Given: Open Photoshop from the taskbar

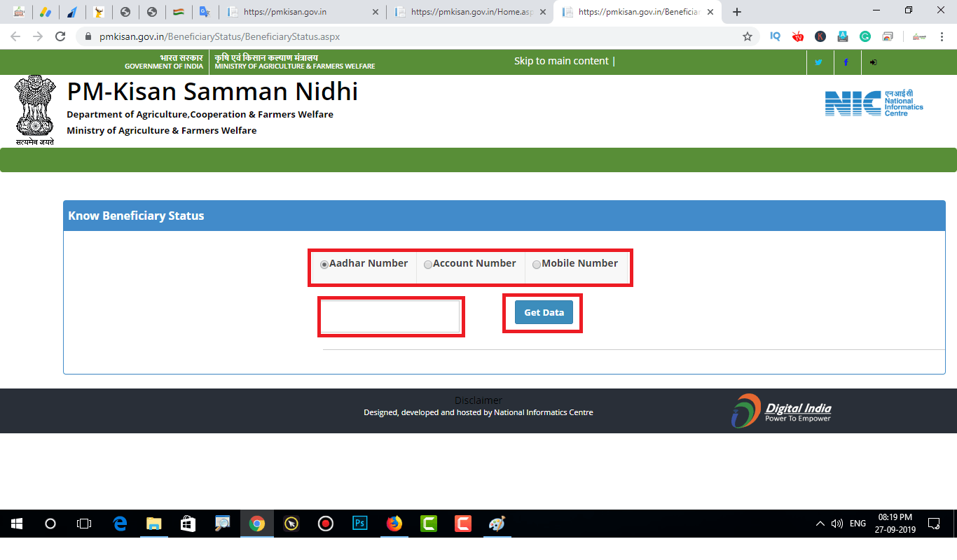Looking at the screenshot, I should click(x=360, y=524).
